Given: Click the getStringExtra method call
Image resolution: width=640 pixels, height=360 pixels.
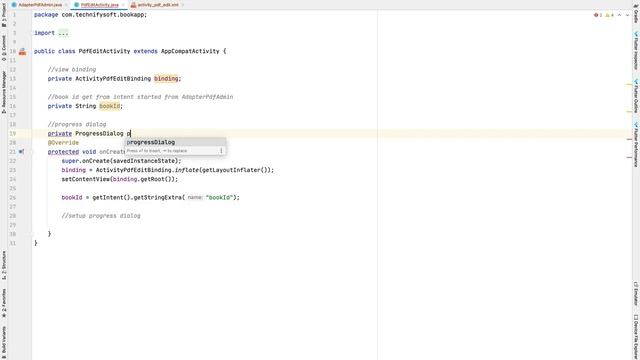Looking at the screenshot, I should tap(157, 197).
